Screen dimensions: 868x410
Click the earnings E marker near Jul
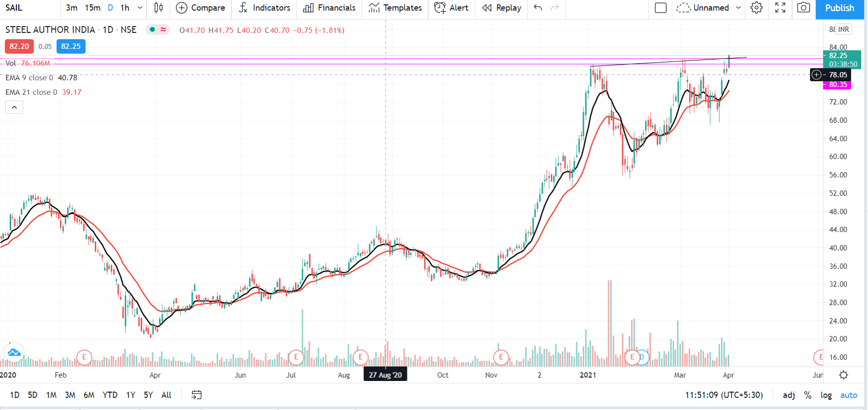[296, 357]
